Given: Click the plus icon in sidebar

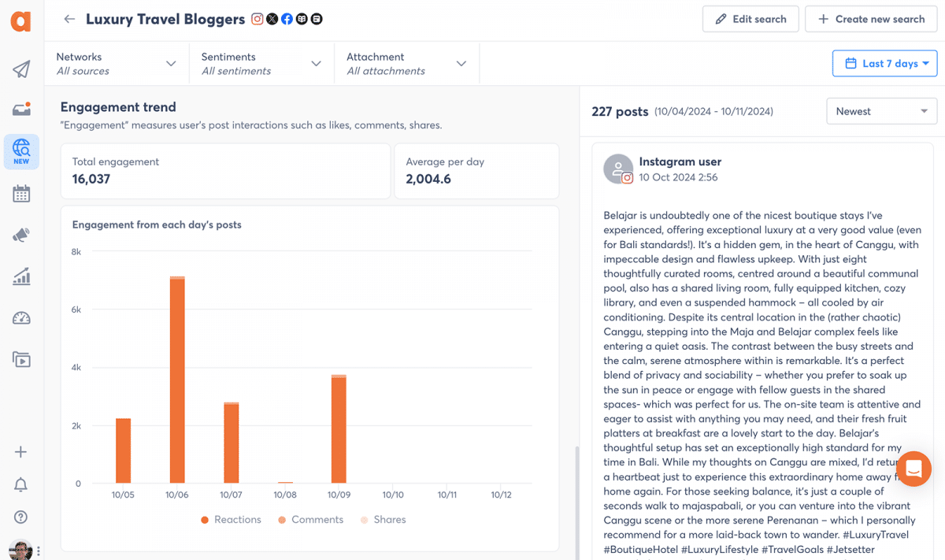Looking at the screenshot, I should click(21, 452).
